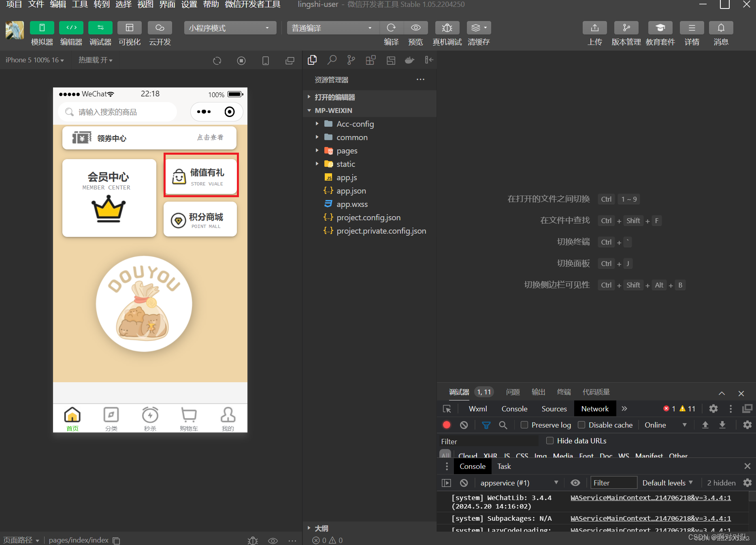
Task: Open version management icon
Action: pyautogui.click(x=626, y=28)
